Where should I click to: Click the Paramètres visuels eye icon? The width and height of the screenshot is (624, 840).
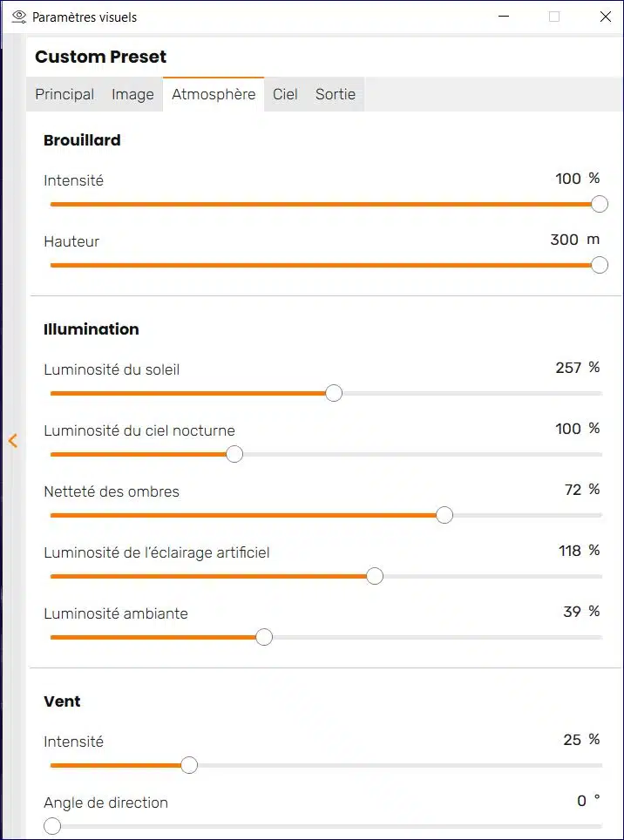point(19,17)
